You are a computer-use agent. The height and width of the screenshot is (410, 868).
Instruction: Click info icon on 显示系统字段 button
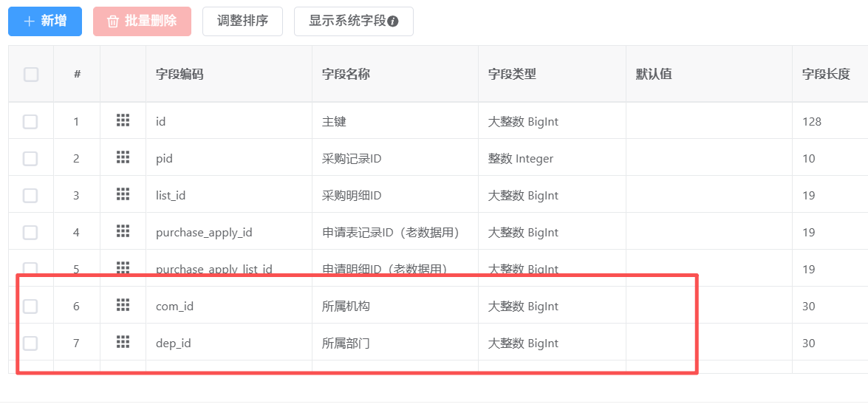393,21
